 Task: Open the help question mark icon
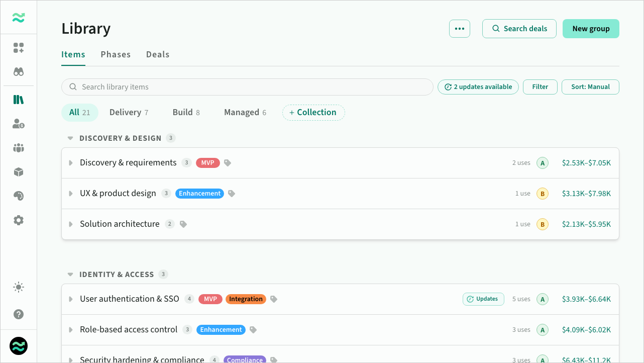19,314
